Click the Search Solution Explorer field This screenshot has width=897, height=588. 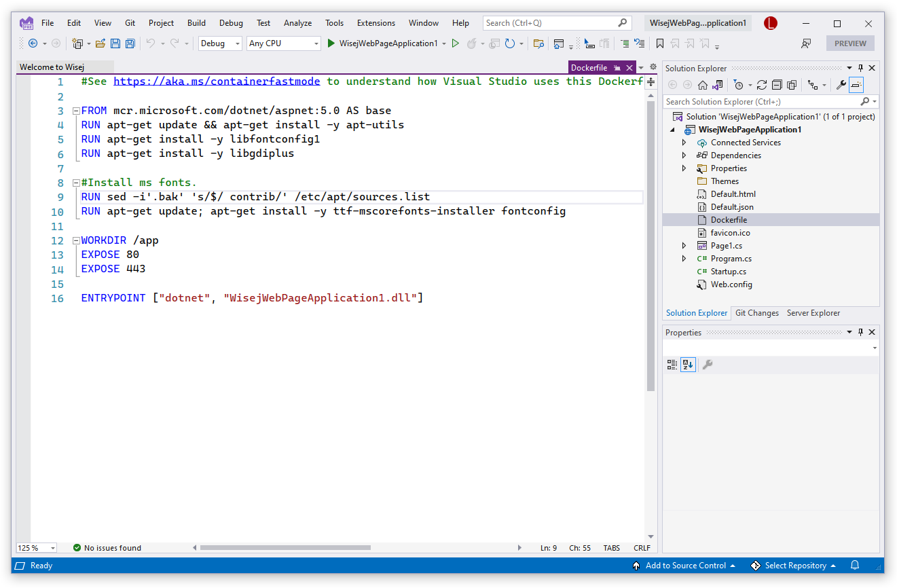[x=771, y=102]
